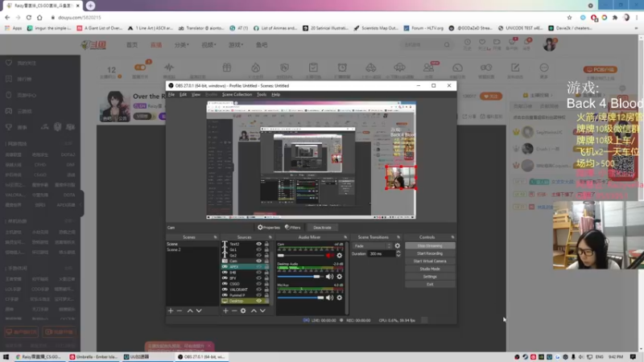The image size is (644, 362).
Task: Add a new source with plus icon
Action: 225,311
